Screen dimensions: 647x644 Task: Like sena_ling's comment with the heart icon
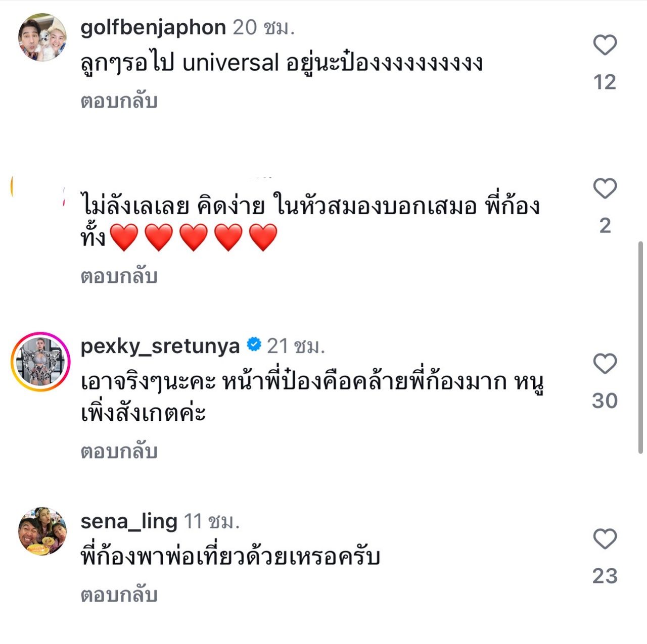coord(605,539)
